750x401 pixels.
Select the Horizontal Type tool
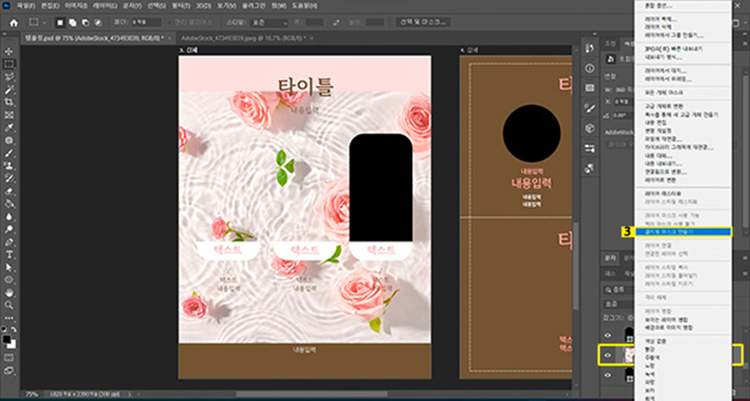(9, 255)
